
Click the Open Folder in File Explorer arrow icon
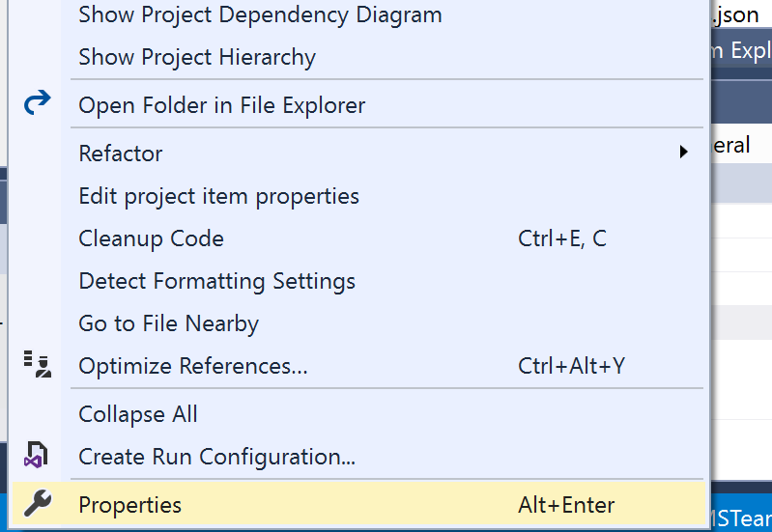37,103
